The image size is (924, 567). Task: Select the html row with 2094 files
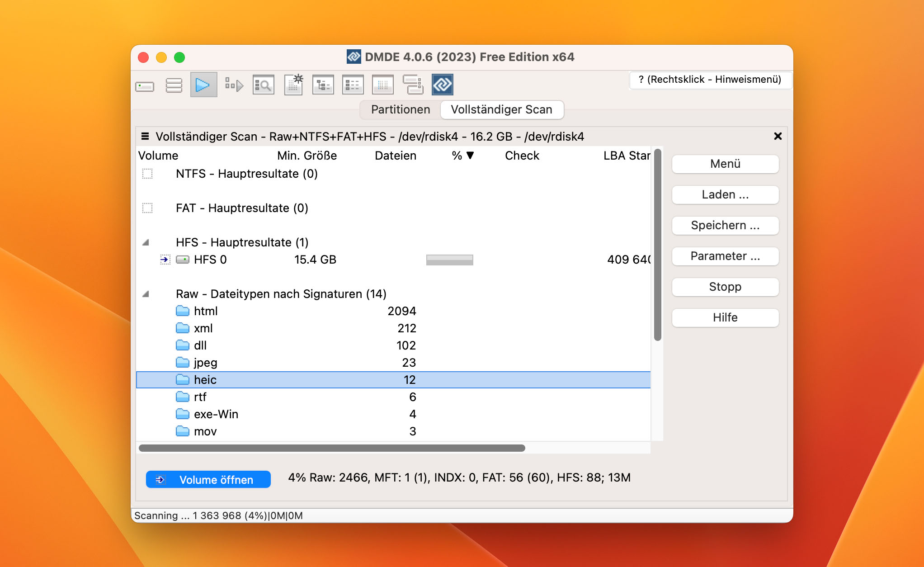tap(393, 311)
